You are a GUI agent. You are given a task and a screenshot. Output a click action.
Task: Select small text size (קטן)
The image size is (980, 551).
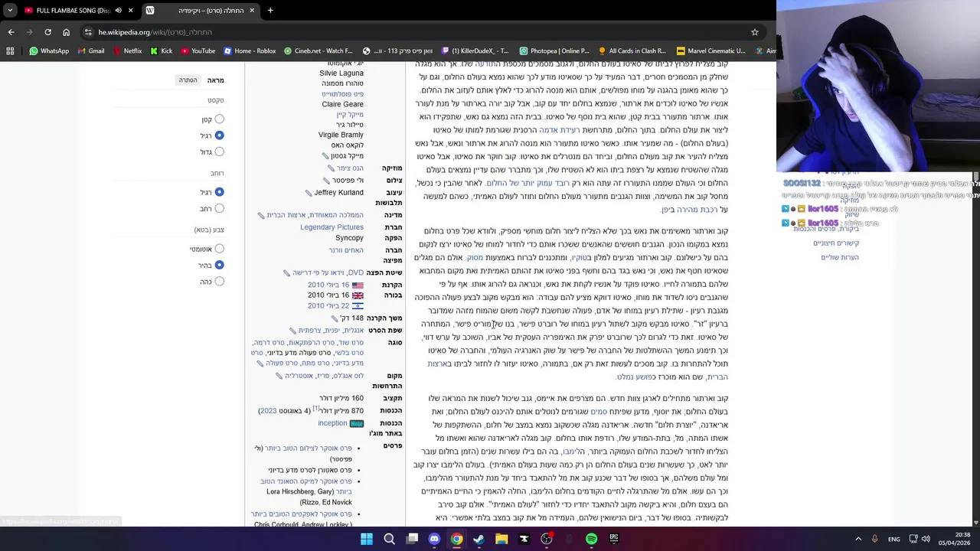pos(219,119)
